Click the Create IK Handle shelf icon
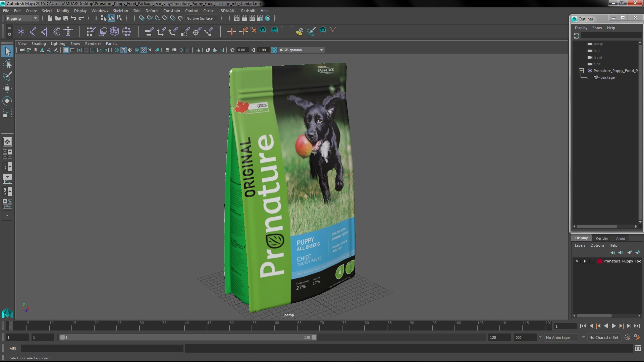Viewport: 644px width, 362px height. [x=45, y=32]
